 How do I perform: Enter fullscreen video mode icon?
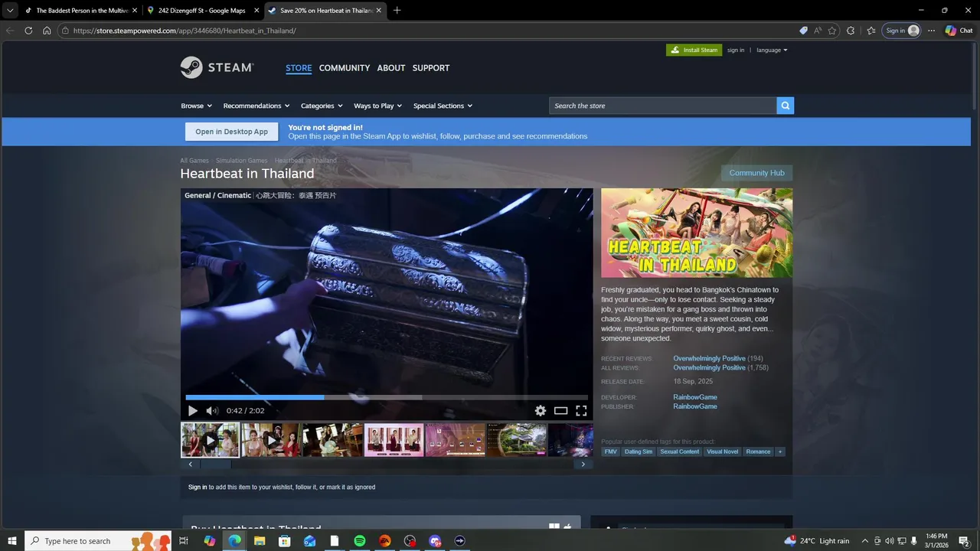pyautogui.click(x=581, y=411)
